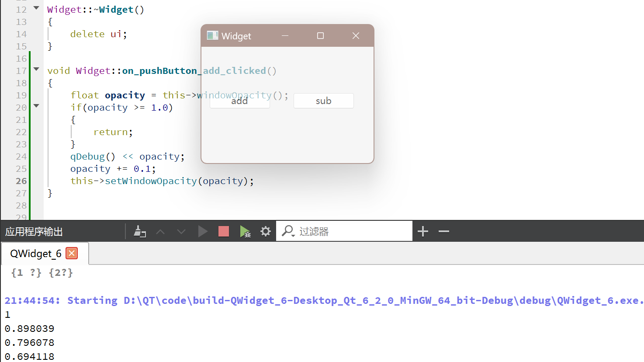Close the Widget window
644x362 pixels.
tap(356, 36)
